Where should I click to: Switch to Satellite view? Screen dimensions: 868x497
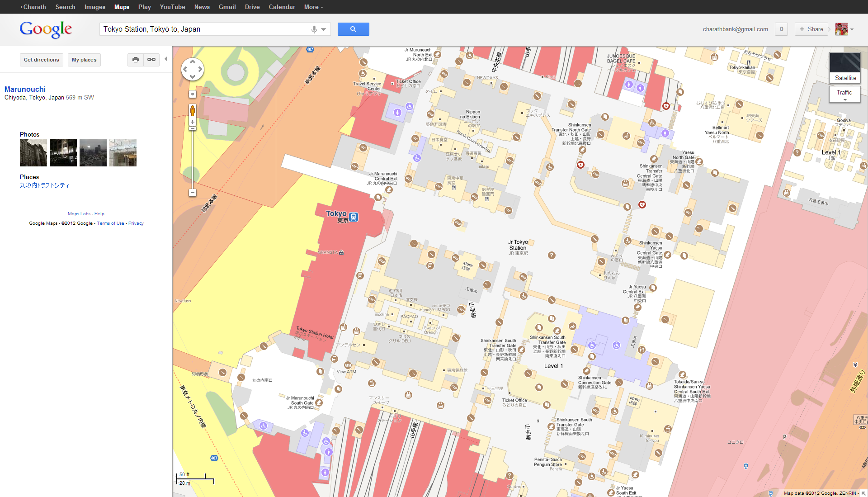point(845,68)
